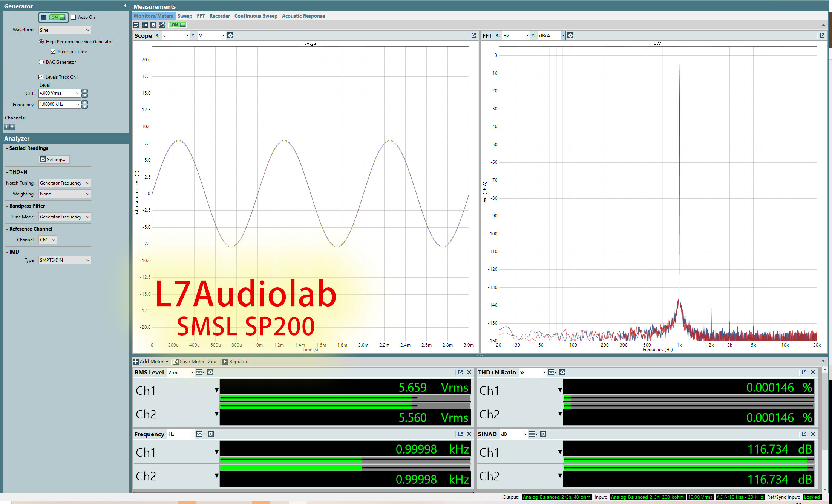Open FFT graph settings gear
The image size is (832, 504).
point(570,35)
